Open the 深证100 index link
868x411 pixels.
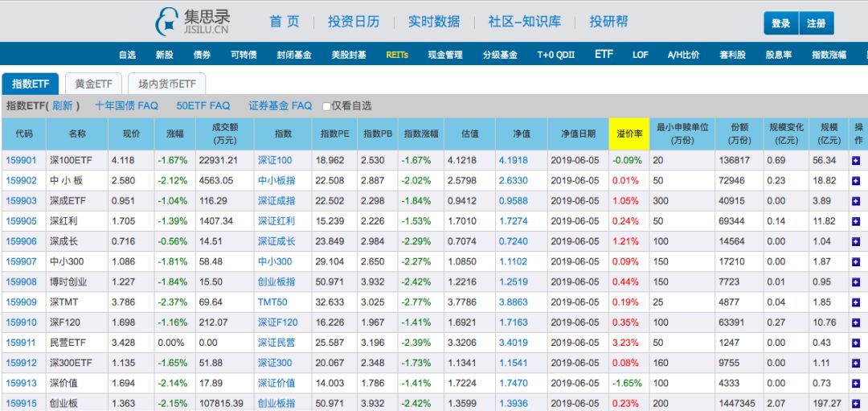pos(275,161)
